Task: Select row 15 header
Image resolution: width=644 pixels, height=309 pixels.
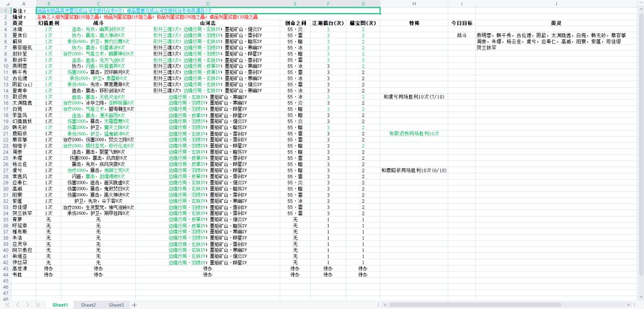Action: (x=5, y=97)
